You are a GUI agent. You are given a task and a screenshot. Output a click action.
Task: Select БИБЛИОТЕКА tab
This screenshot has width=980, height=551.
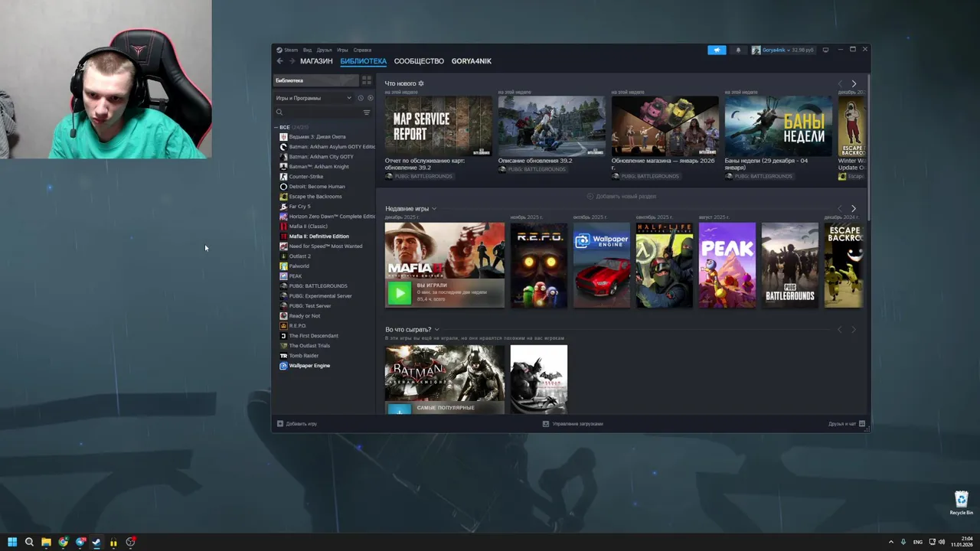point(364,61)
